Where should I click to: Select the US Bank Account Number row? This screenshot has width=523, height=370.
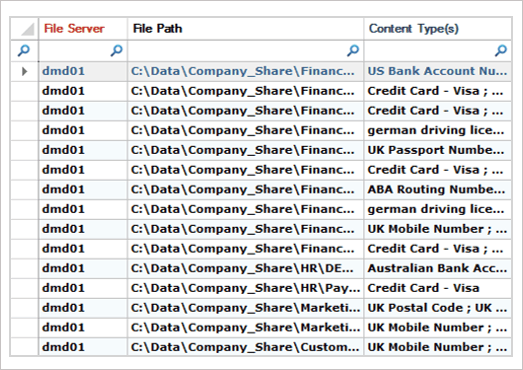[261, 71]
